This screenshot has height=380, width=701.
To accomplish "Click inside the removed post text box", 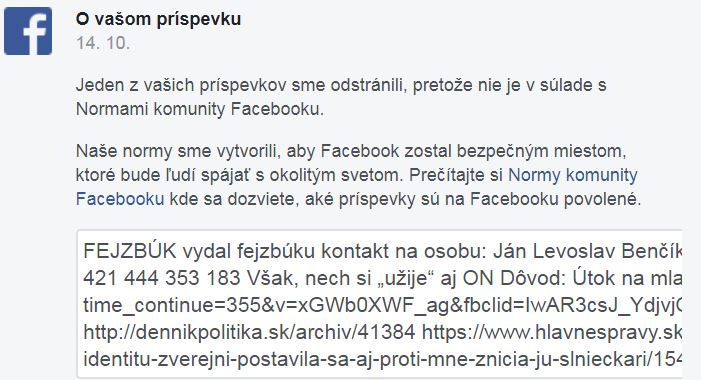I will [380, 304].
